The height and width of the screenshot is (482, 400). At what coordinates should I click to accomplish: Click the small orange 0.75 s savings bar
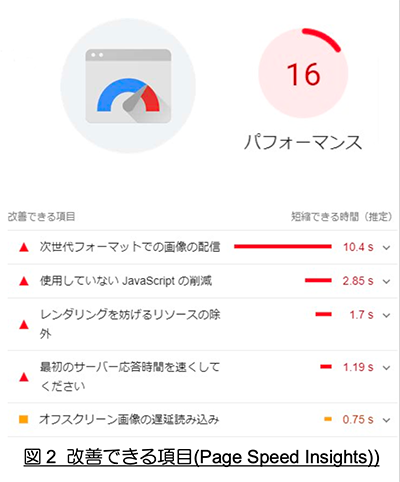pos(328,419)
